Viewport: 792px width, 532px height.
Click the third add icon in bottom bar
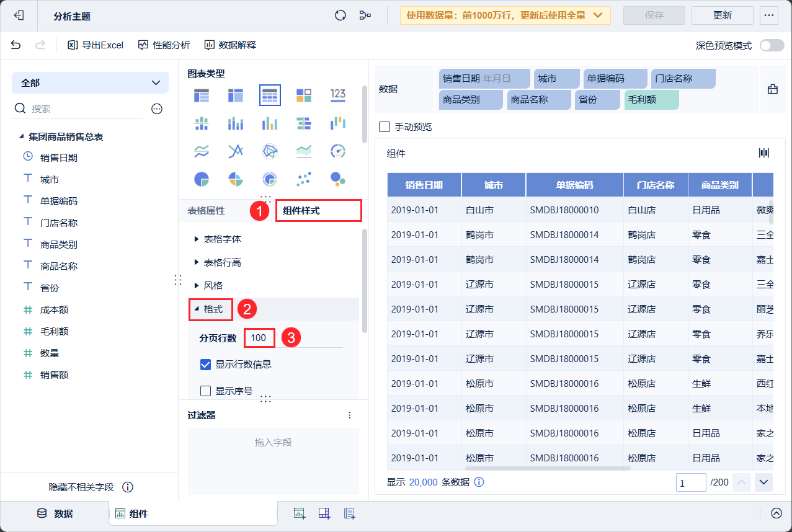pos(349,513)
